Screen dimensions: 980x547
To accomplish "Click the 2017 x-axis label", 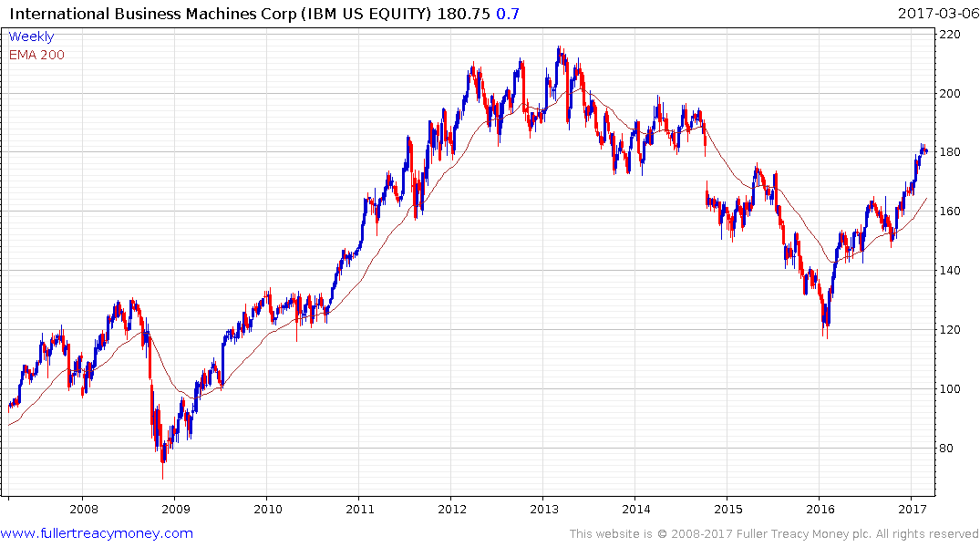I will click(x=912, y=509).
